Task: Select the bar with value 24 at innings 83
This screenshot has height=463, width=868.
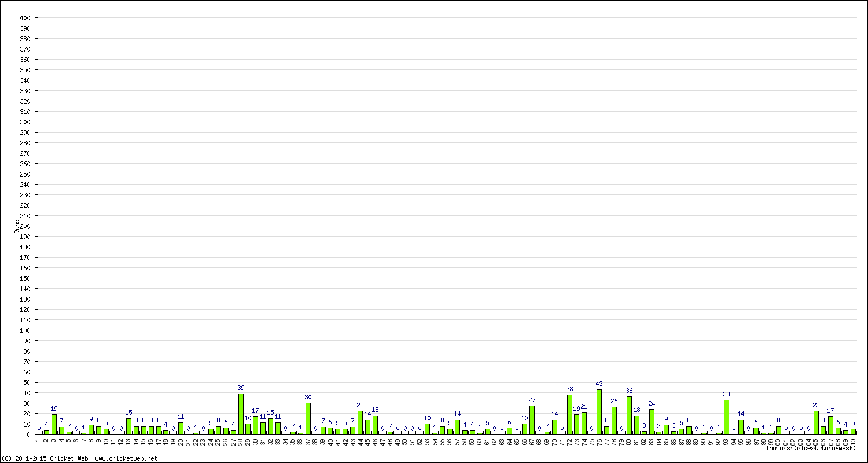Action: click(652, 422)
